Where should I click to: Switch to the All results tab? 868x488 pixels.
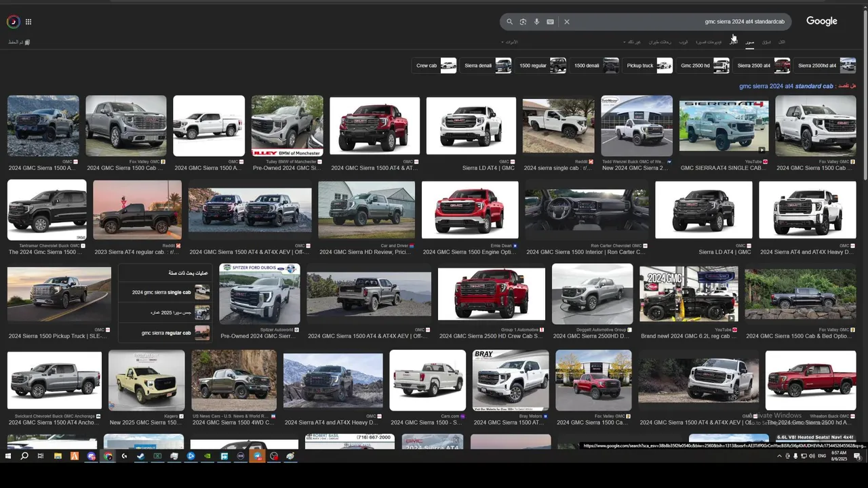[781, 42]
